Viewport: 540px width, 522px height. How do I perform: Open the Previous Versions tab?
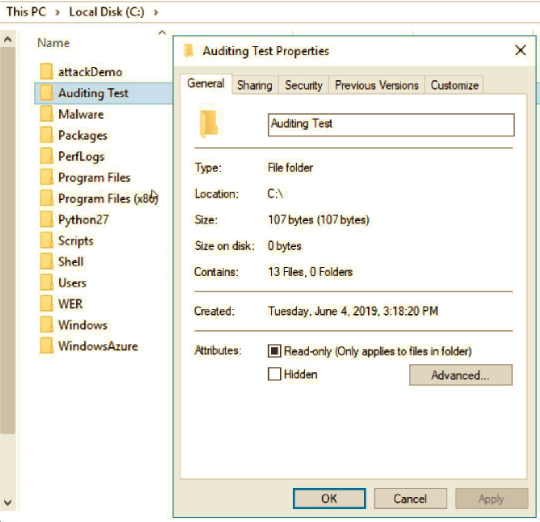point(376,85)
